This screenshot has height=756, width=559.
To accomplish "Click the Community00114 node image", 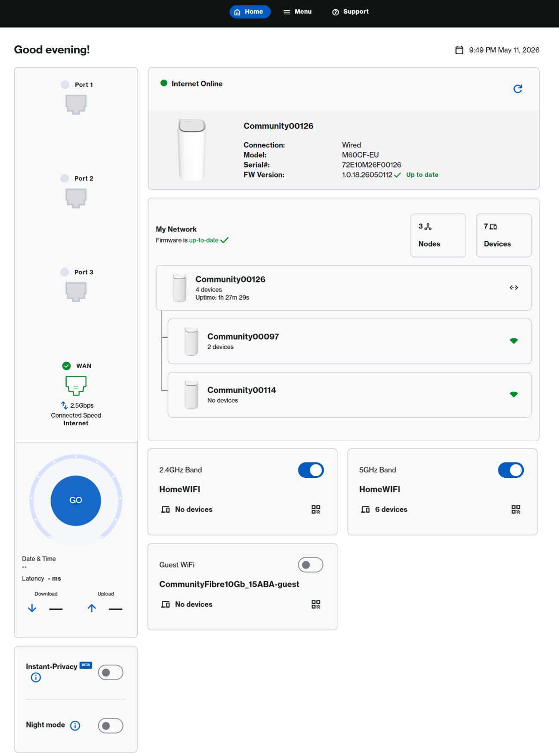I will (x=191, y=395).
